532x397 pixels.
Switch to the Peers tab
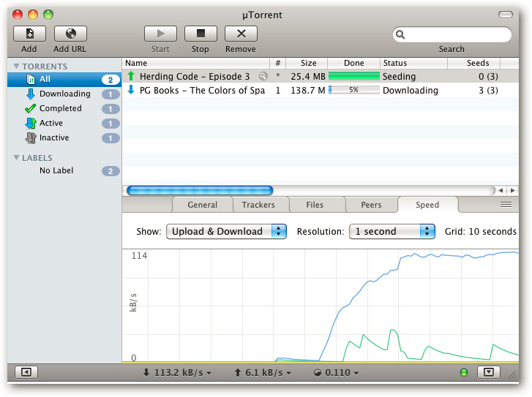(371, 205)
